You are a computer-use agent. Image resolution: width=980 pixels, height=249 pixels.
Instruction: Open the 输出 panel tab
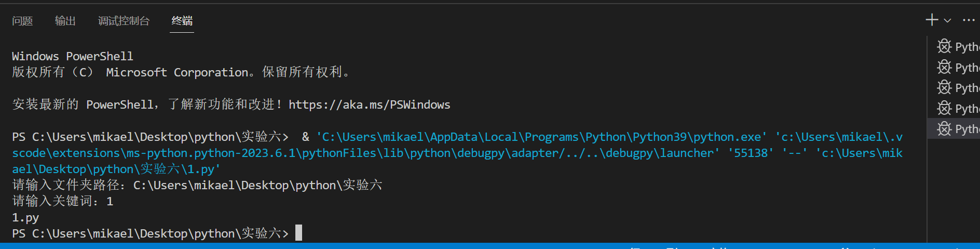(x=65, y=21)
